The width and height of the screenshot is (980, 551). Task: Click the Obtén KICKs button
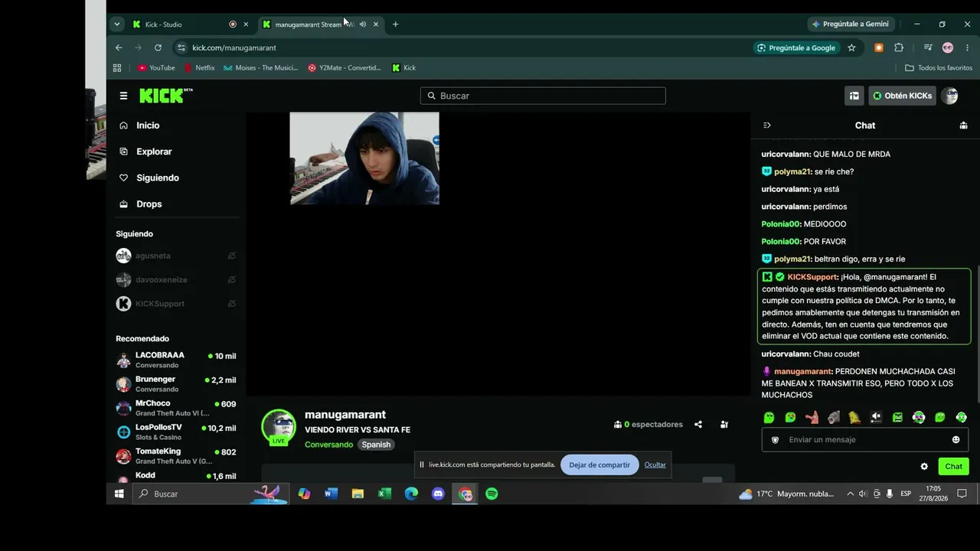tap(902, 96)
